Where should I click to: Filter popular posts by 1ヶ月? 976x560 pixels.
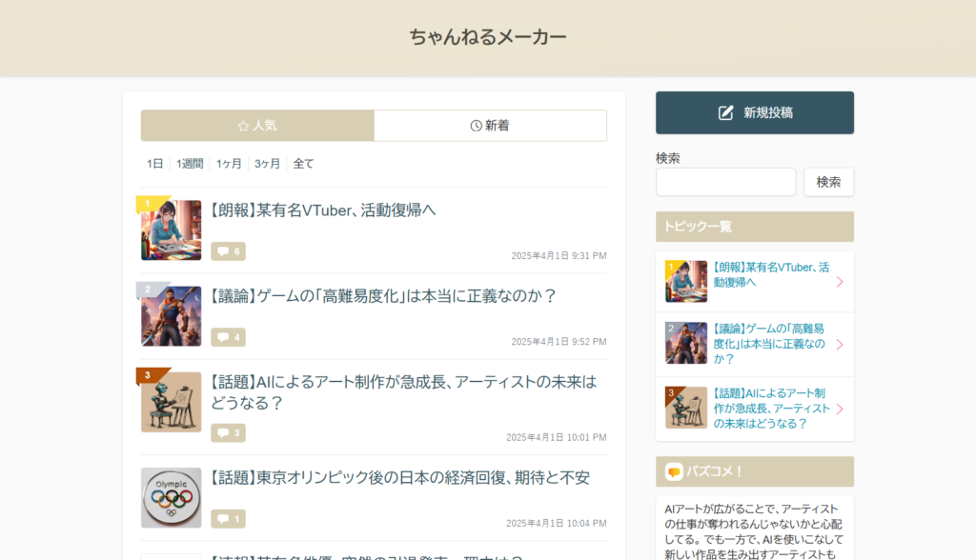click(x=229, y=164)
